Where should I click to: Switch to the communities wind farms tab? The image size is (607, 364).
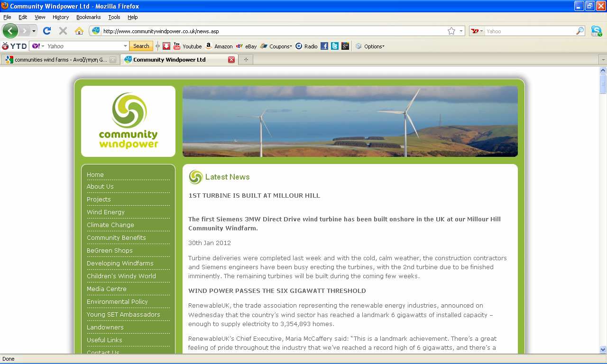coord(61,60)
